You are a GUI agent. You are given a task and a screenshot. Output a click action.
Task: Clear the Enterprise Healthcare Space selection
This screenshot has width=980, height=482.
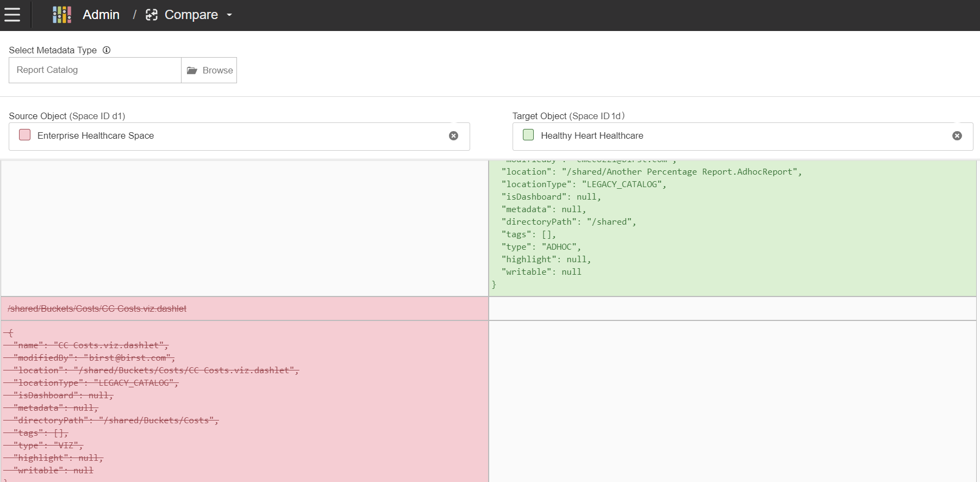(x=453, y=136)
